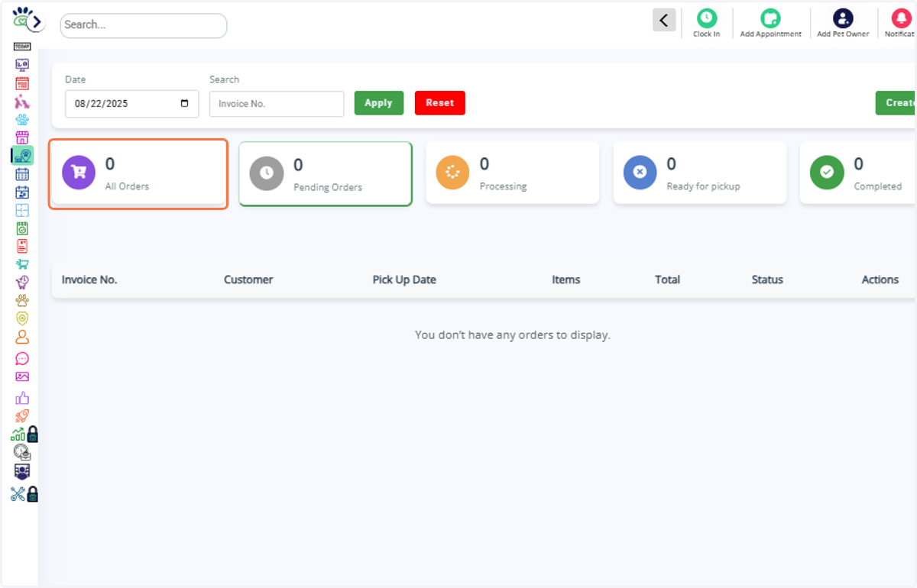
Task: Click the green Create button
Action: point(896,103)
